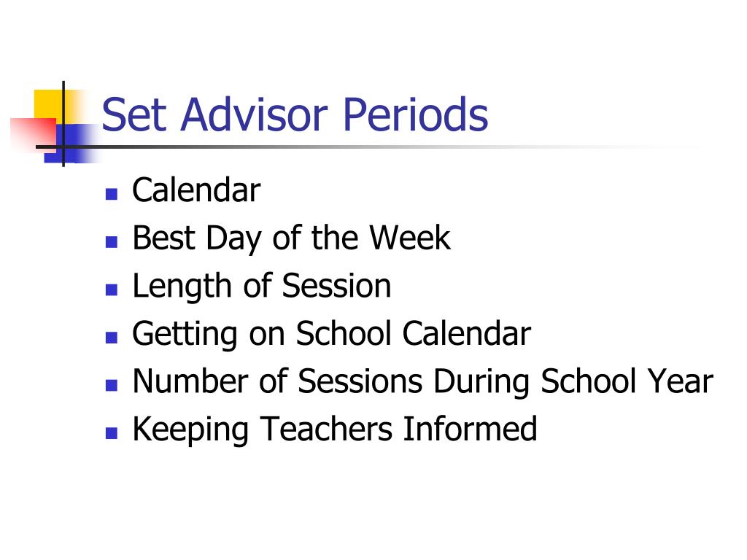This screenshot has width=747, height=560.
Task: Click the bullet before 'Number of Sessions'
Action: [x=112, y=385]
